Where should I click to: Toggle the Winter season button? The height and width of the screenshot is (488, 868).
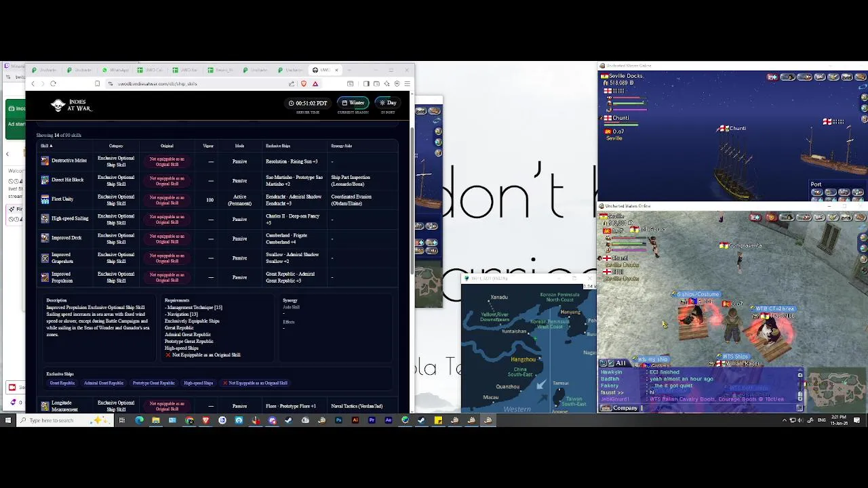[353, 103]
